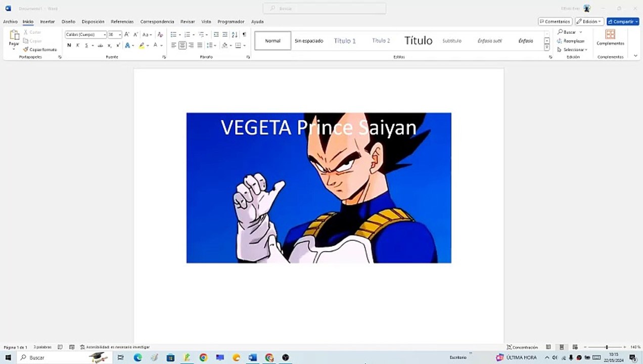Sort text with the A-Z sort icon
This screenshot has height=364, width=643.
point(235,34)
